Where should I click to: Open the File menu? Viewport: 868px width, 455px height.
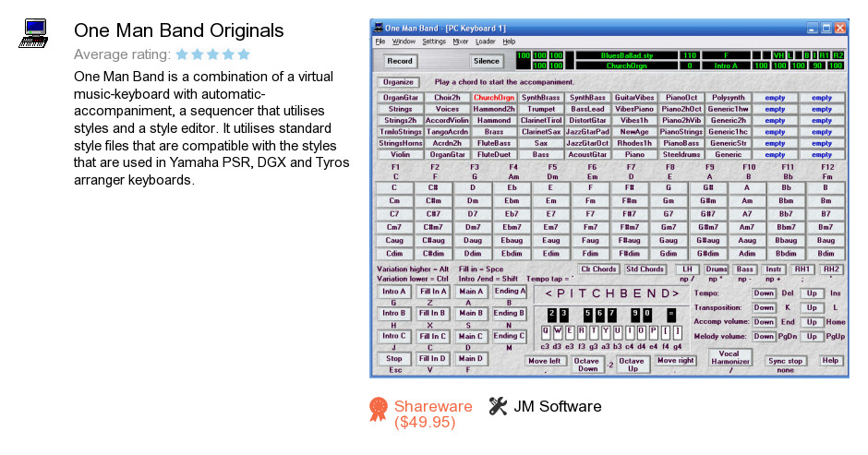coord(380,42)
